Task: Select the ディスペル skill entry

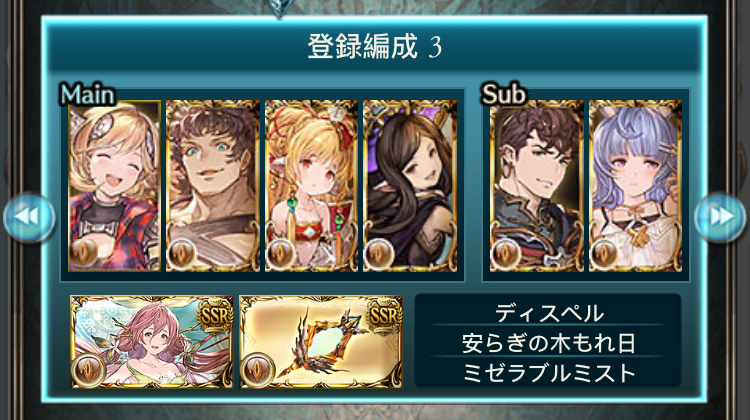Action: click(x=549, y=313)
